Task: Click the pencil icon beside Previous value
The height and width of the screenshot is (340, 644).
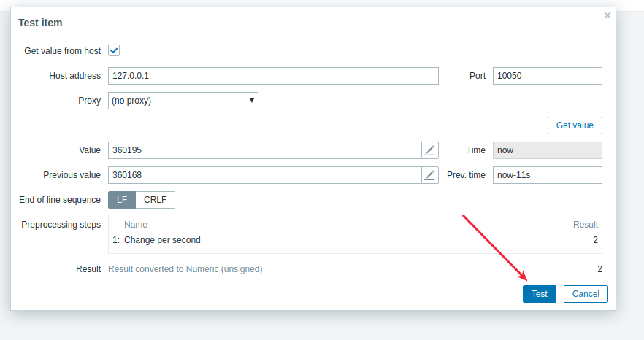Action: pyautogui.click(x=429, y=175)
